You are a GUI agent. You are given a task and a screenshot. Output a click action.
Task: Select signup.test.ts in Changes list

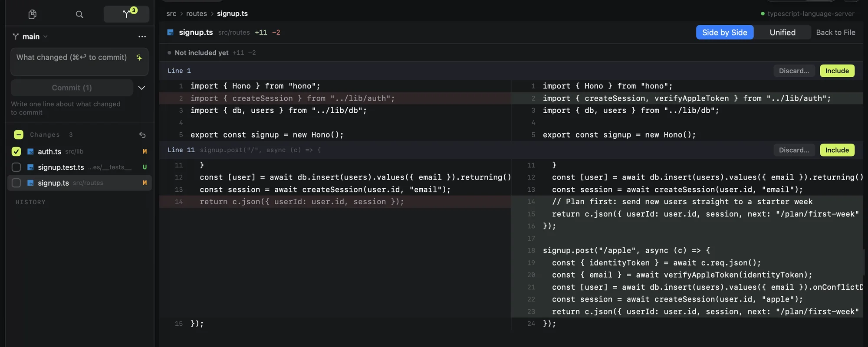tap(80, 167)
